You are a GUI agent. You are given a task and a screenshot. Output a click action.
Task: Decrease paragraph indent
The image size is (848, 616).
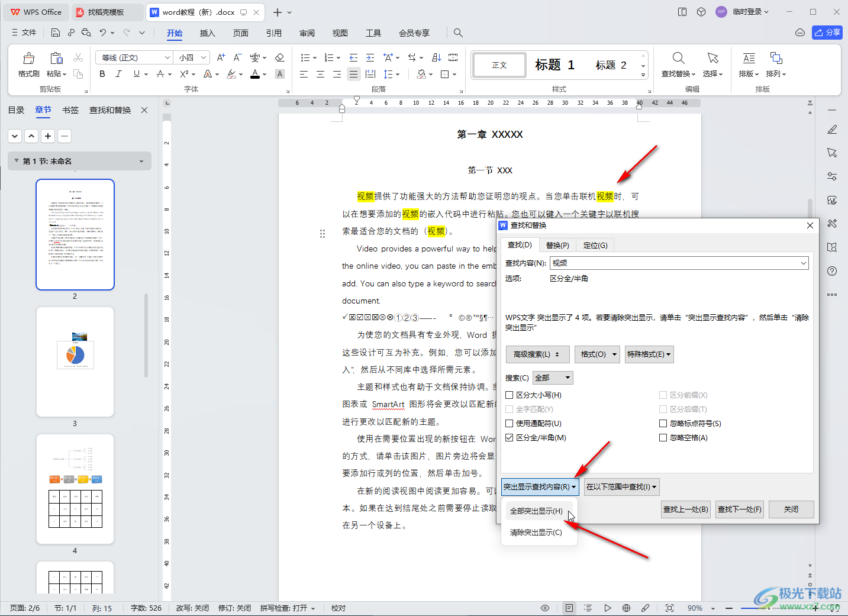(353, 57)
